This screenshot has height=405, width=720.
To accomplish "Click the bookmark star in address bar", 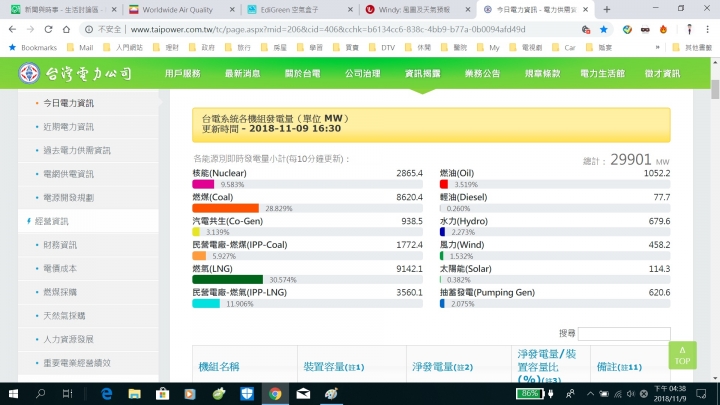I will coord(604,29).
